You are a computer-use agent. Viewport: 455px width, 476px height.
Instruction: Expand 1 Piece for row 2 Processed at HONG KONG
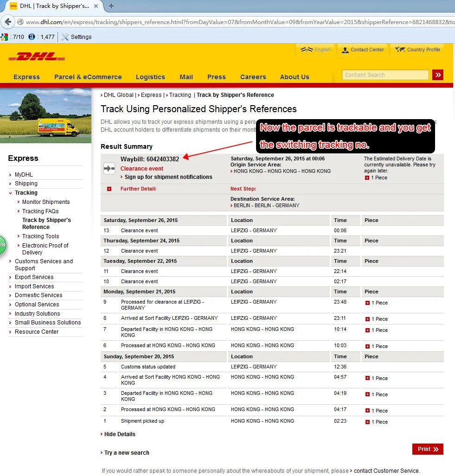(367, 411)
